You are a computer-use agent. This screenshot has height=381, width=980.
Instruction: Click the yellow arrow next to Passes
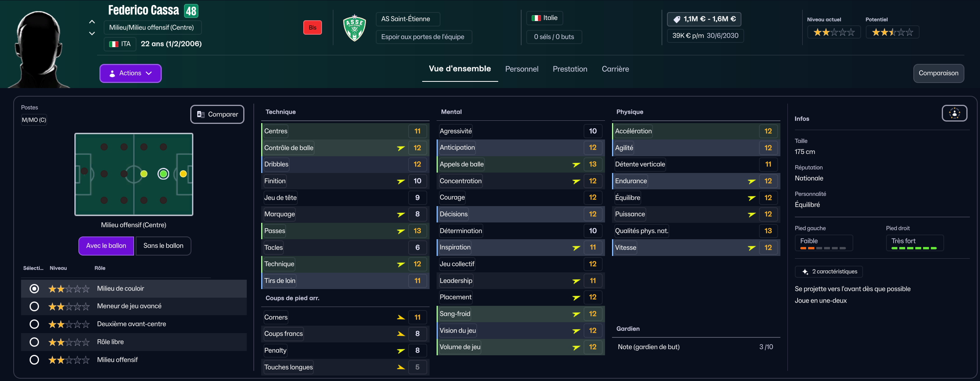tap(401, 231)
